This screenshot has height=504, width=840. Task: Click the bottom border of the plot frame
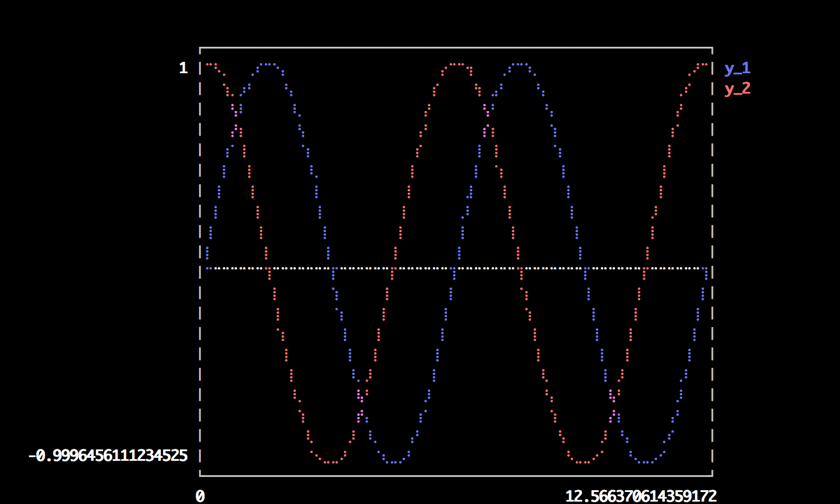point(456,476)
